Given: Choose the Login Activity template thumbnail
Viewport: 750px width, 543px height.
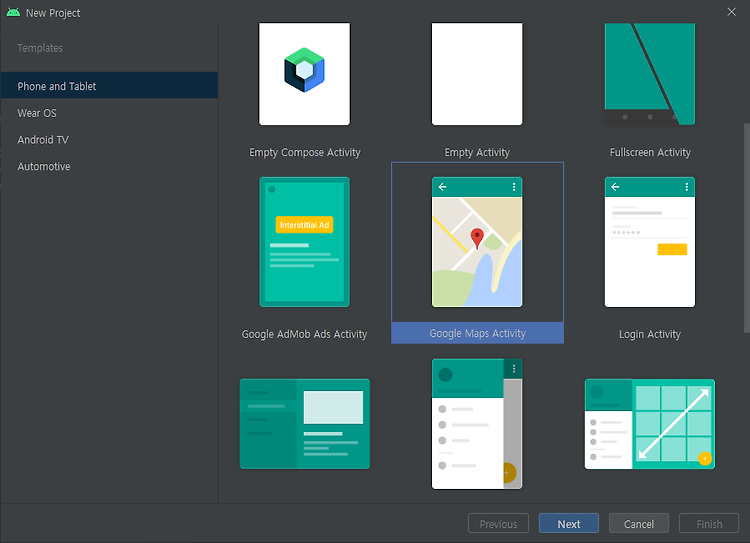Looking at the screenshot, I should 650,242.
